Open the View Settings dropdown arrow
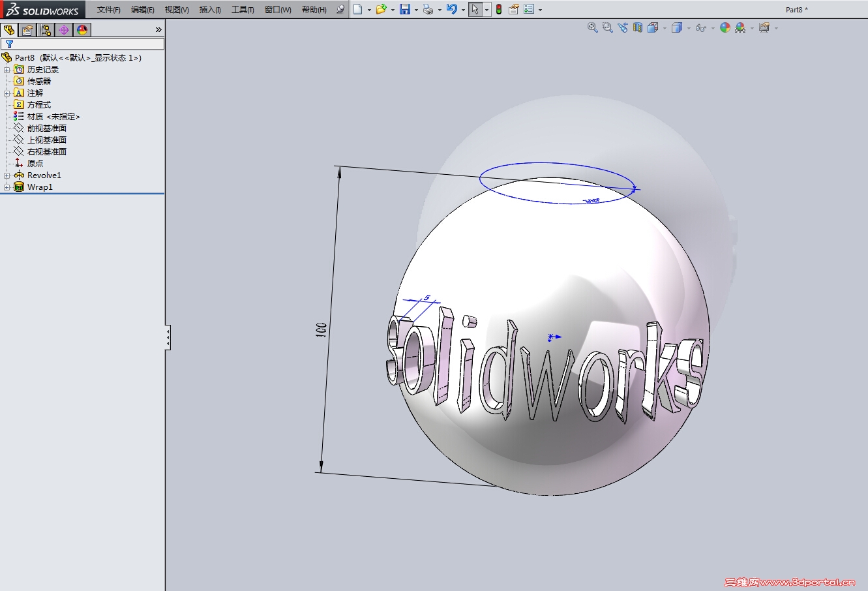The image size is (868, 591). [x=776, y=28]
